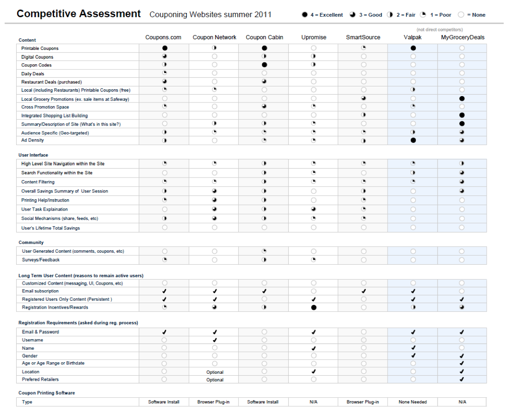Image resolution: width=506 pixels, height=420 pixels.
Task: Click 'Optional' in the Location row
Action: point(215,372)
